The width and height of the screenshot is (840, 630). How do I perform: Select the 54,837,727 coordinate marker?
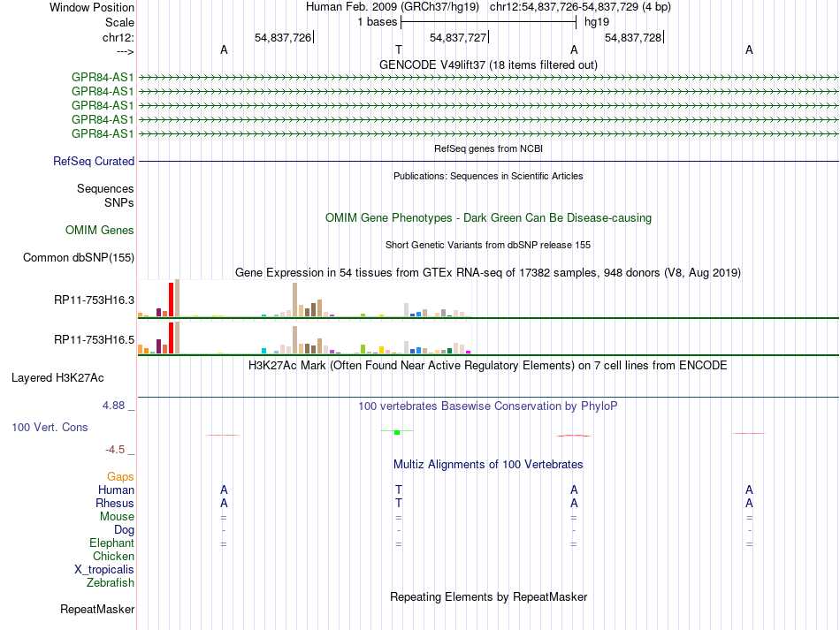tap(458, 37)
